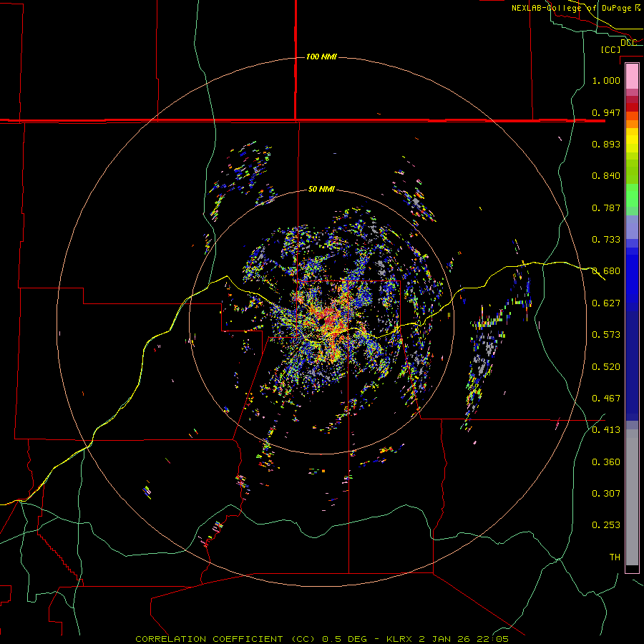Click the 0.573 legend value
Image resolution: width=644 pixels, height=644 pixels.
[x=606, y=335]
